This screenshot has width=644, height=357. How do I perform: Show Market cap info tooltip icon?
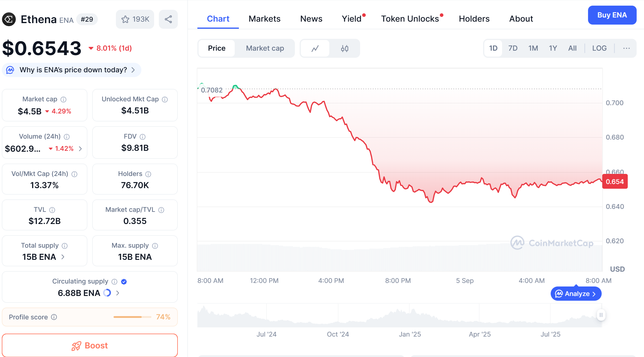pos(63,100)
